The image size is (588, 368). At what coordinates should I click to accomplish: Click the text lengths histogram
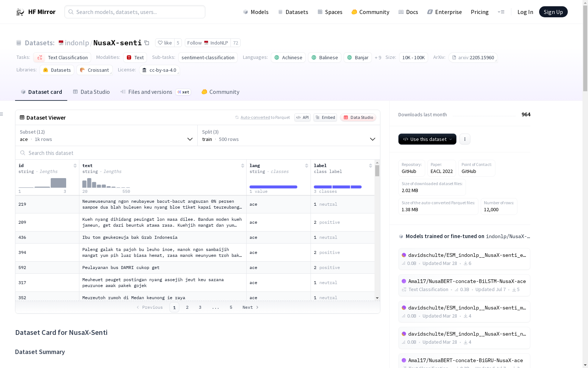(x=106, y=183)
